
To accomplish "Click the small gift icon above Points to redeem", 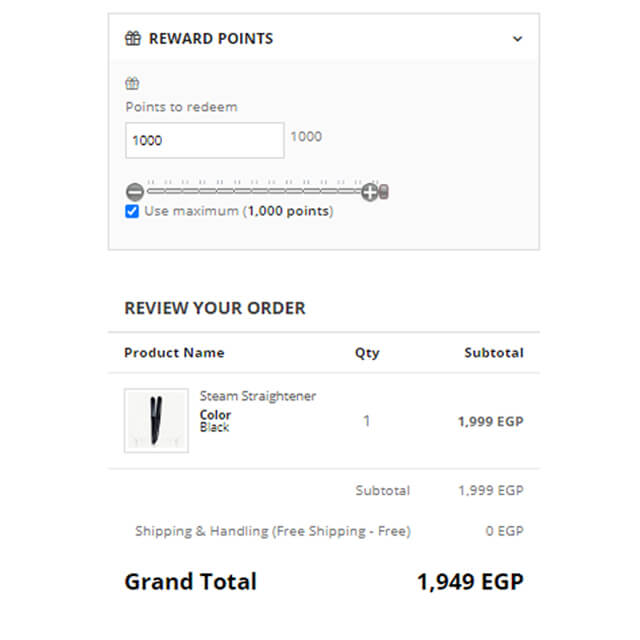I will click(x=132, y=84).
